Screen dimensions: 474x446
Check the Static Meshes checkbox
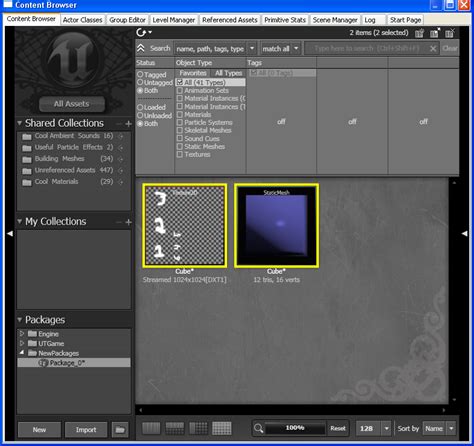[x=180, y=146]
